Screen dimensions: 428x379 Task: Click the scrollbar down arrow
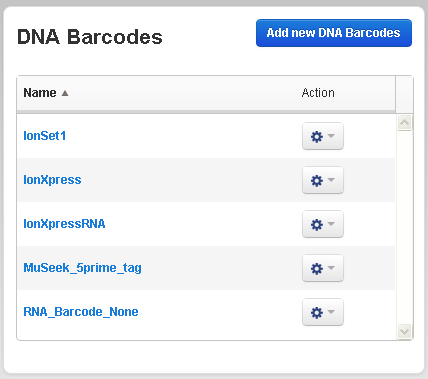pyautogui.click(x=405, y=332)
